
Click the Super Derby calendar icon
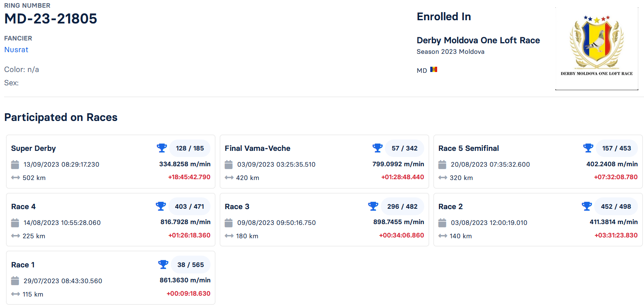[x=15, y=165]
